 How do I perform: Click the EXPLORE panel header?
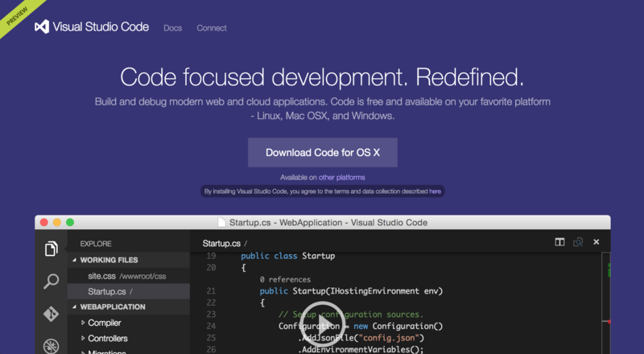coord(96,244)
